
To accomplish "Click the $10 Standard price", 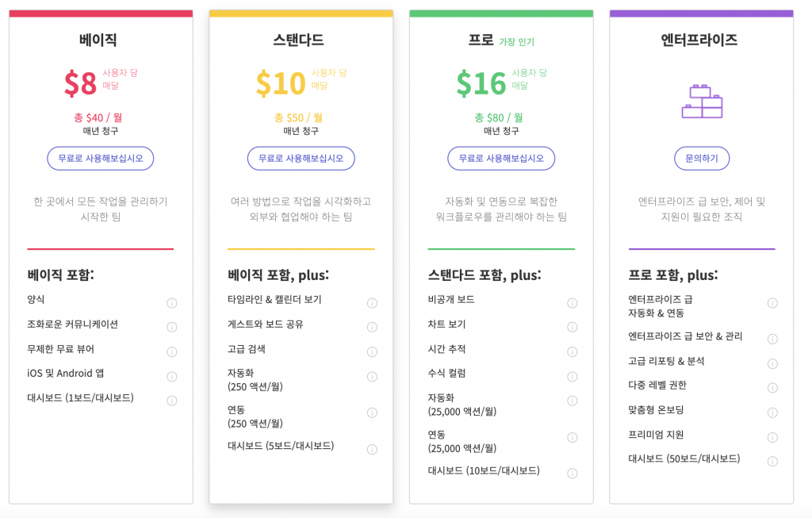I will 281,83.
